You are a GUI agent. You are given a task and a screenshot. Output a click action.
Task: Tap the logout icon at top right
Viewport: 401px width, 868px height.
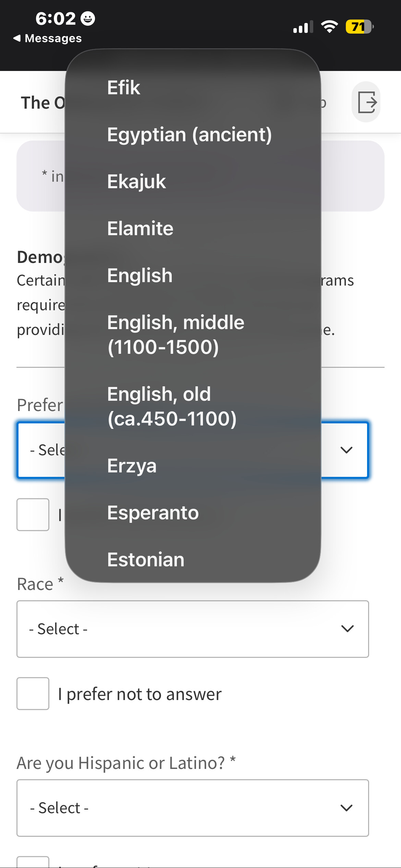(x=366, y=102)
